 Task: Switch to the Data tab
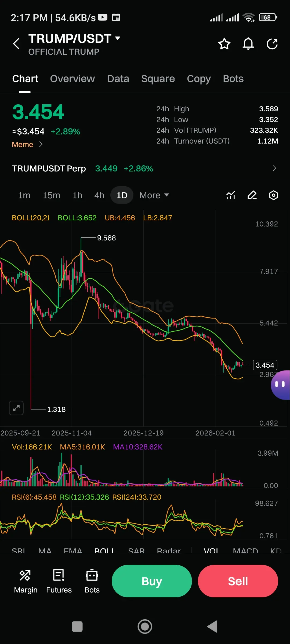click(x=118, y=79)
